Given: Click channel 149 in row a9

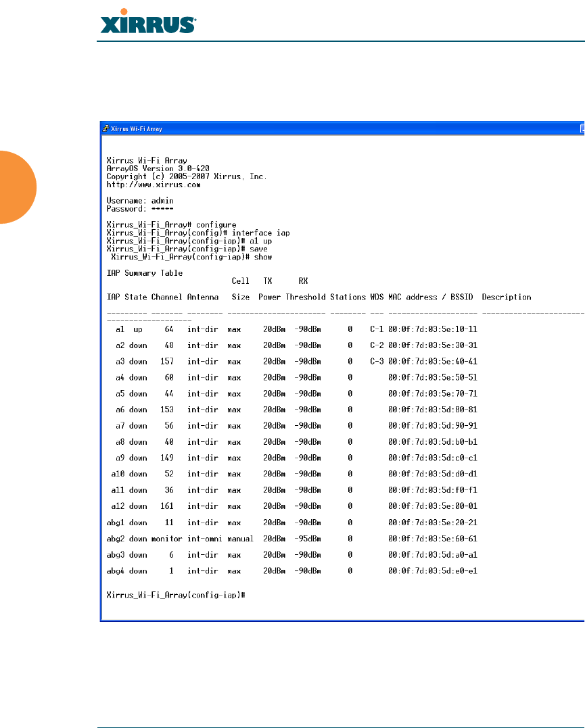Looking at the screenshot, I should tap(167, 458).
